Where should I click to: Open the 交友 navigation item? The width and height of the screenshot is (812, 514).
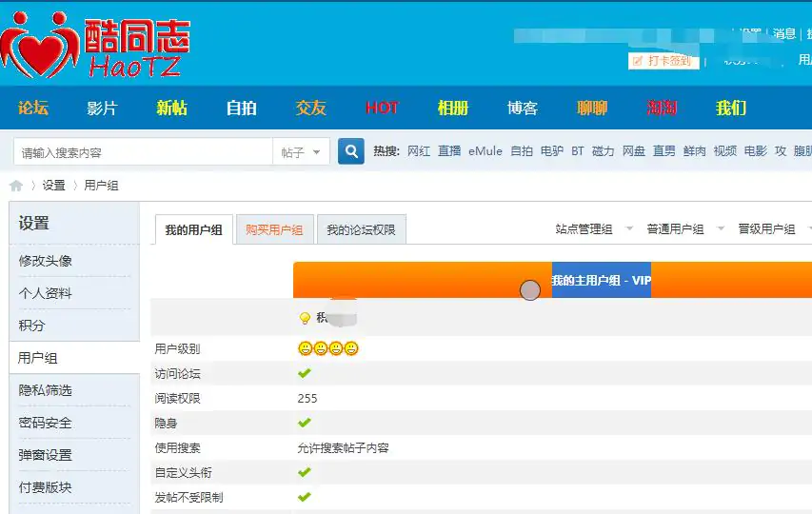(310, 108)
